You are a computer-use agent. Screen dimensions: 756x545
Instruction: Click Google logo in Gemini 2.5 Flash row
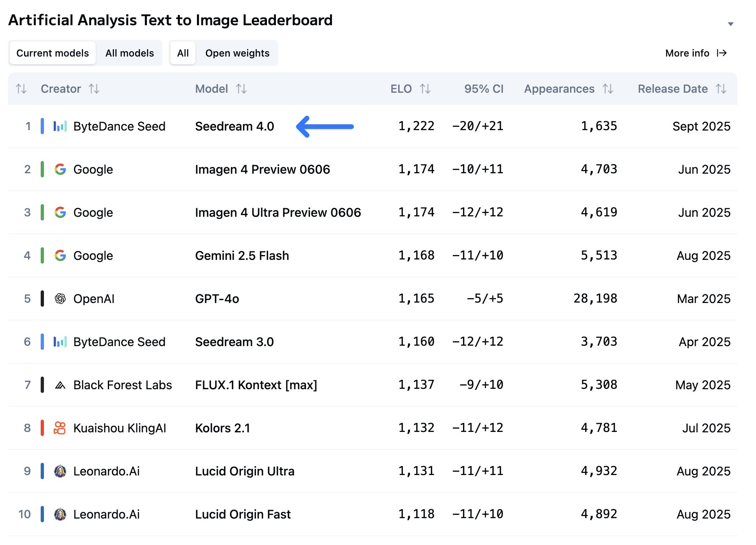click(x=60, y=256)
